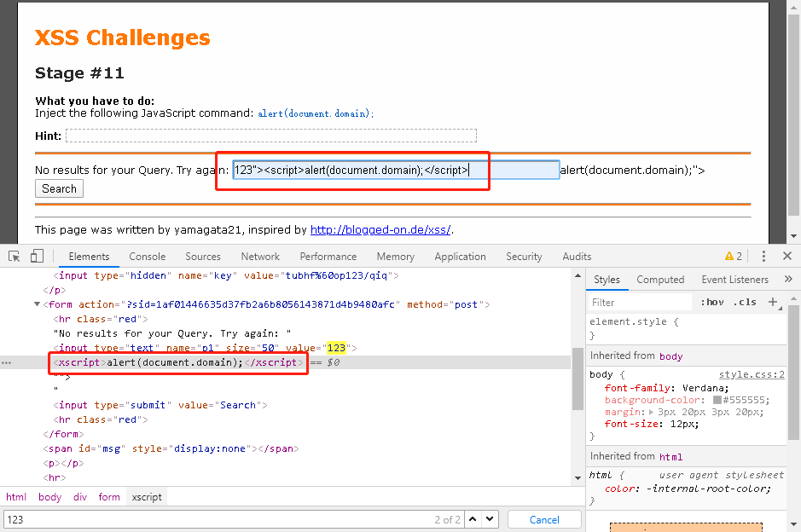Viewport: 801px width, 532px height.
Task: Click into the query text input field
Action: [396, 170]
